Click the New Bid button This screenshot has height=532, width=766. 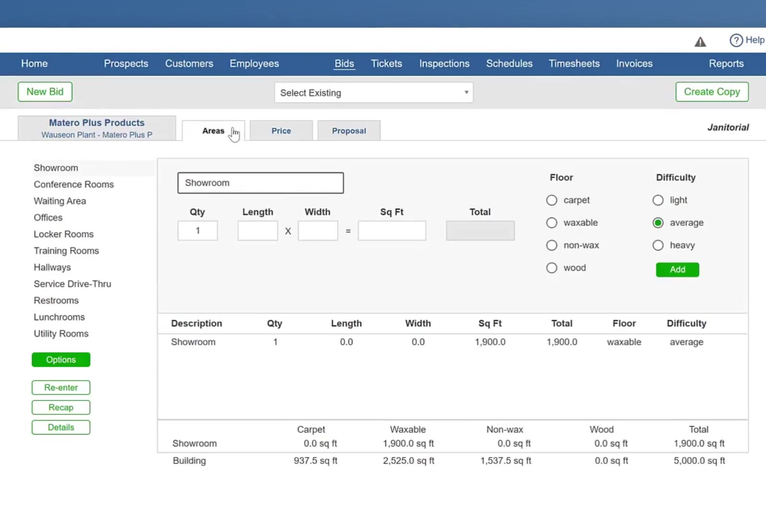(45, 92)
